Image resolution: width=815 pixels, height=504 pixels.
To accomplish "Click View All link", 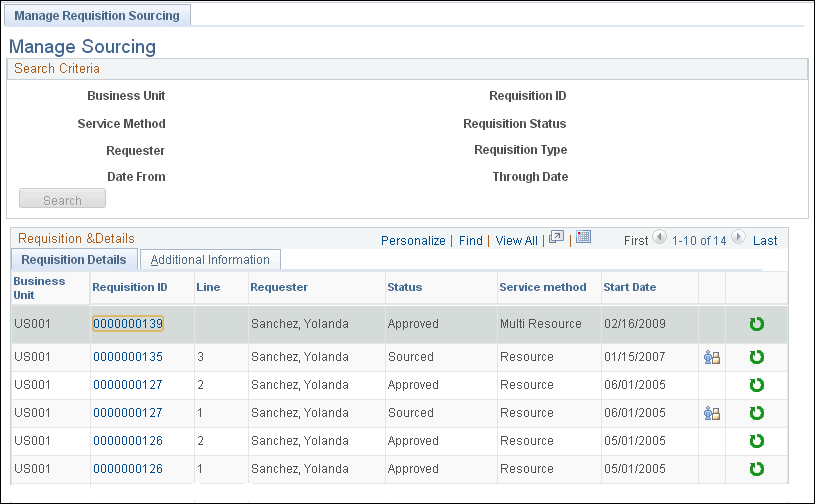I will (517, 241).
